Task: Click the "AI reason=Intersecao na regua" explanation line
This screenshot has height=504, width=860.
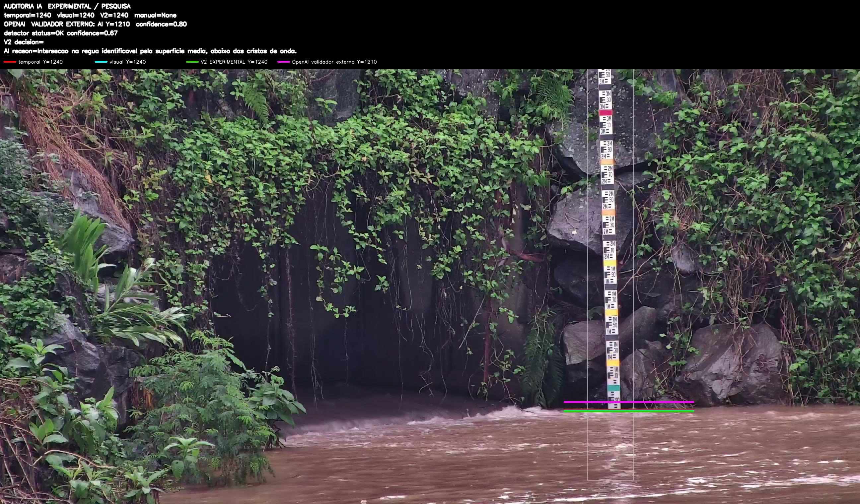Action: 150,51
